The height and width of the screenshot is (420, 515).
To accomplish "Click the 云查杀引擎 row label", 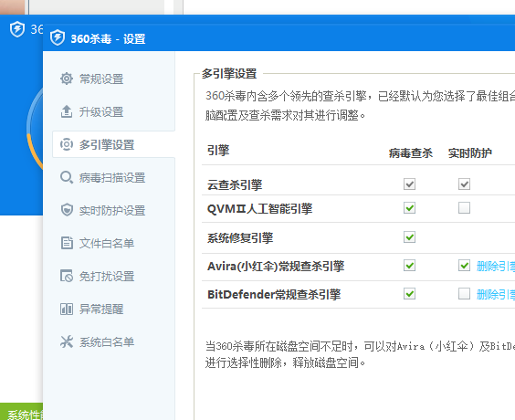I will pyautogui.click(x=235, y=184).
